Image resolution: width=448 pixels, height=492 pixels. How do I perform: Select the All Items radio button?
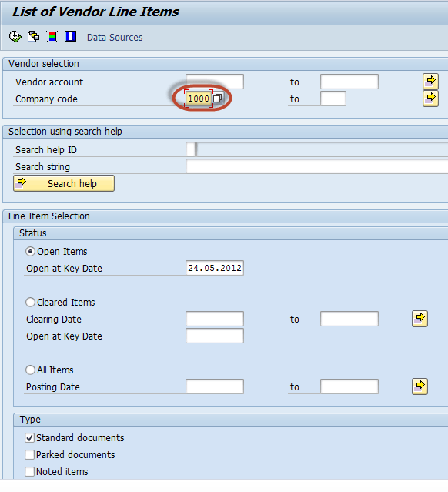pyautogui.click(x=30, y=370)
